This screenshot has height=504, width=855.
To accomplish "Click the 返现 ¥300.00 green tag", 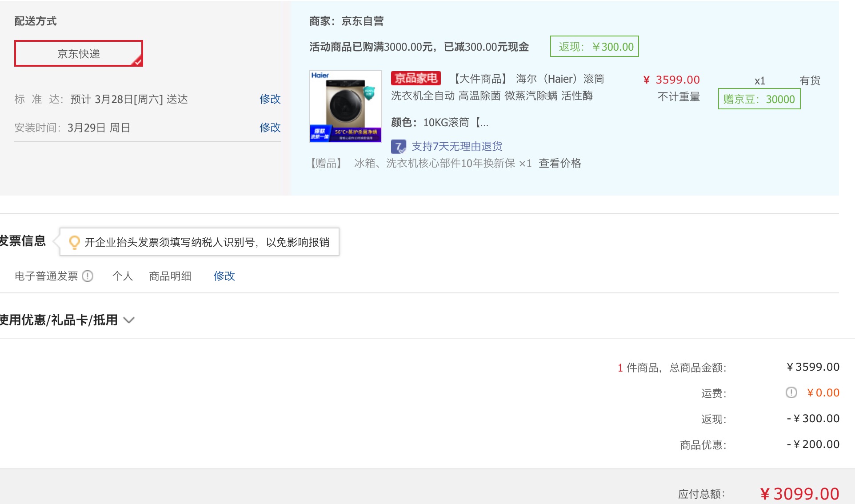I will (x=594, y=47).
